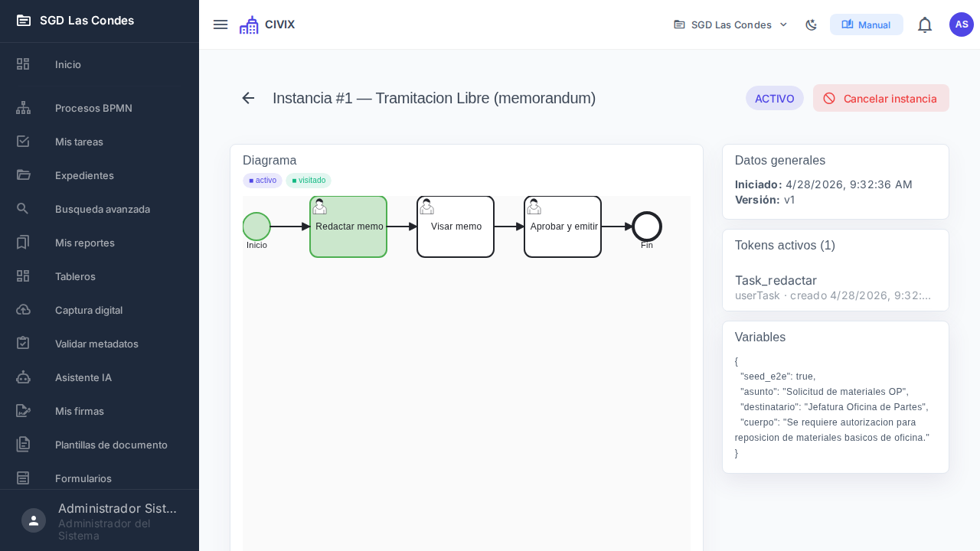Click the Plantillas de documento file icon
Screen dimensions: 980x551
pos(23,445)
